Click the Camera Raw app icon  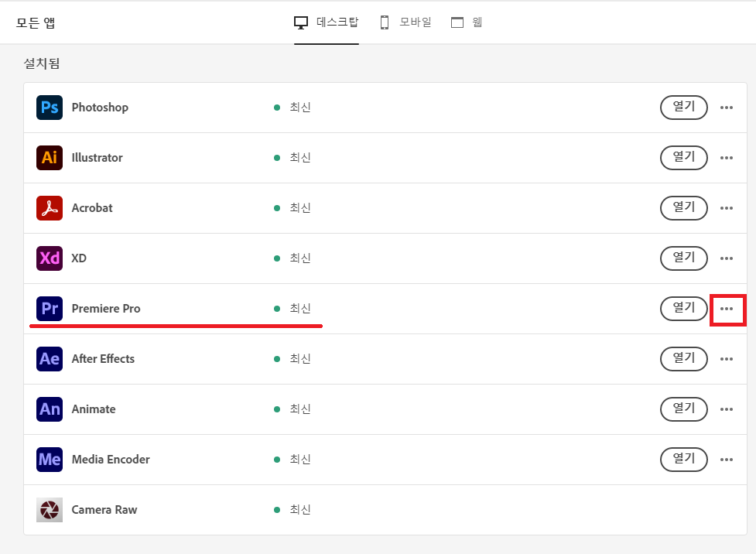(50, 510)
